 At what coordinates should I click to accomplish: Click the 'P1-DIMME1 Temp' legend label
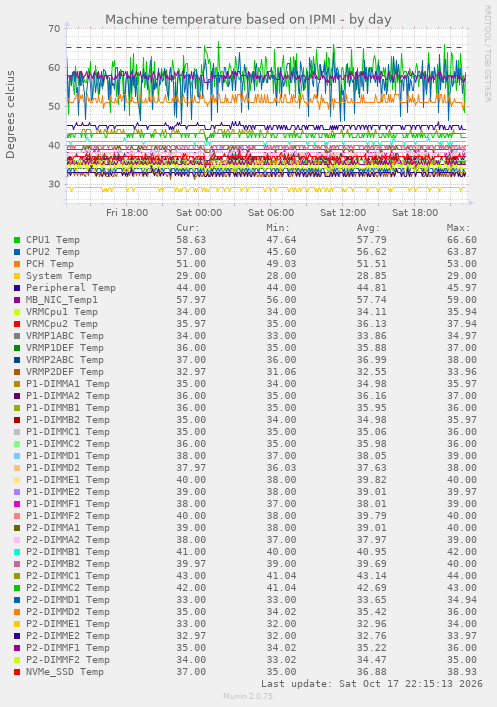pyautogui.click(x=68, y=480)
